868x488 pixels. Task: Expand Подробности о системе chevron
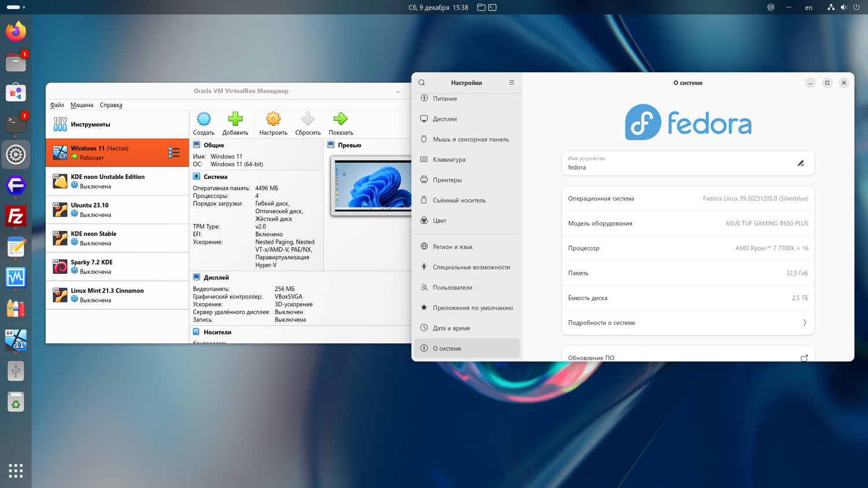(x=804, y=323)
